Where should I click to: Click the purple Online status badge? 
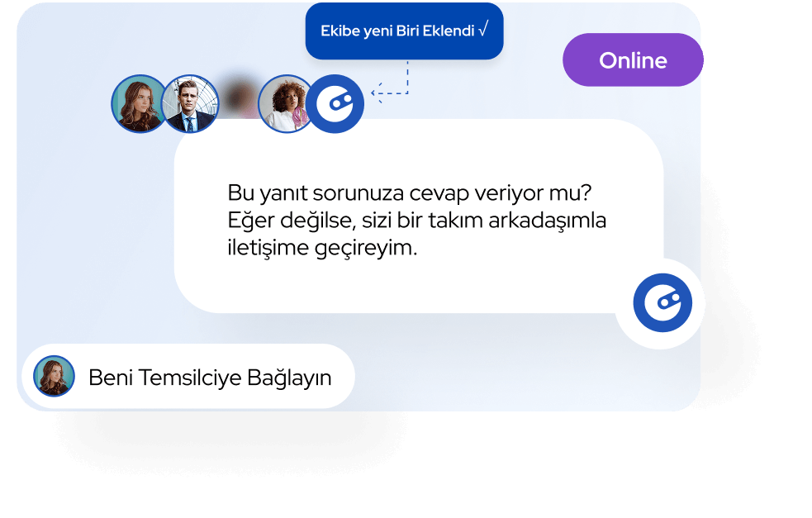[633, 60]
